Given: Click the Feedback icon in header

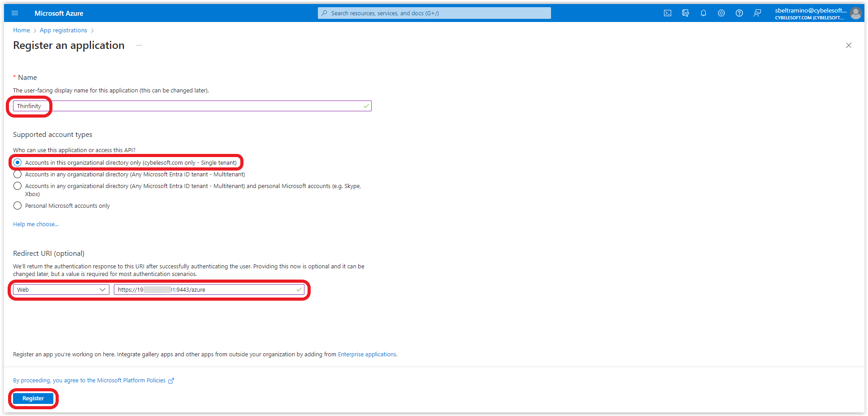Looking at the screenshot, I should click(757, 13).
